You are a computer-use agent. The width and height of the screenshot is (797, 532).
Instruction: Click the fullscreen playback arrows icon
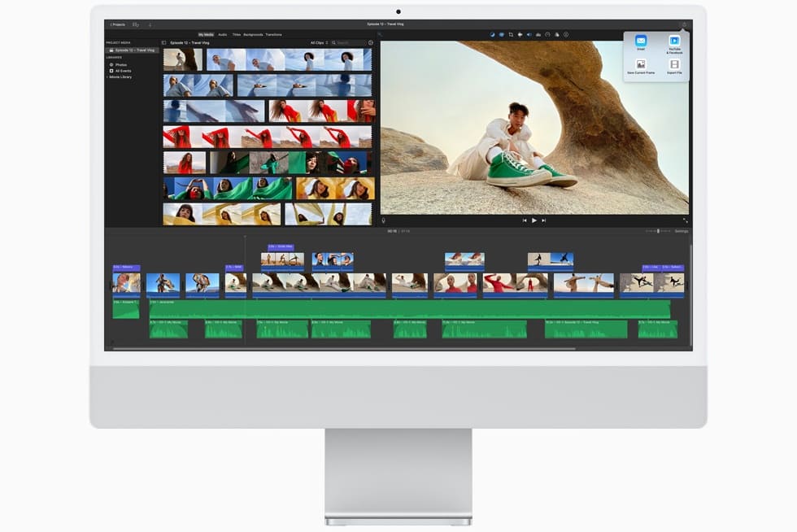click(x=685, y=220)
